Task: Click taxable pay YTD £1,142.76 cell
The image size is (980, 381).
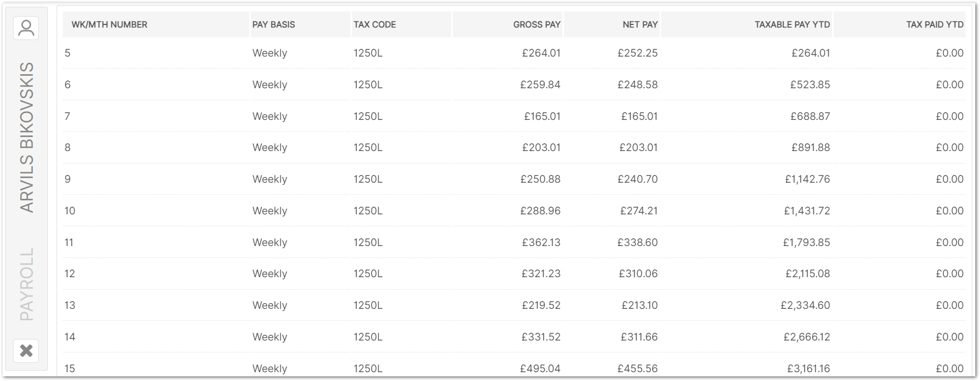Action: 807,179
